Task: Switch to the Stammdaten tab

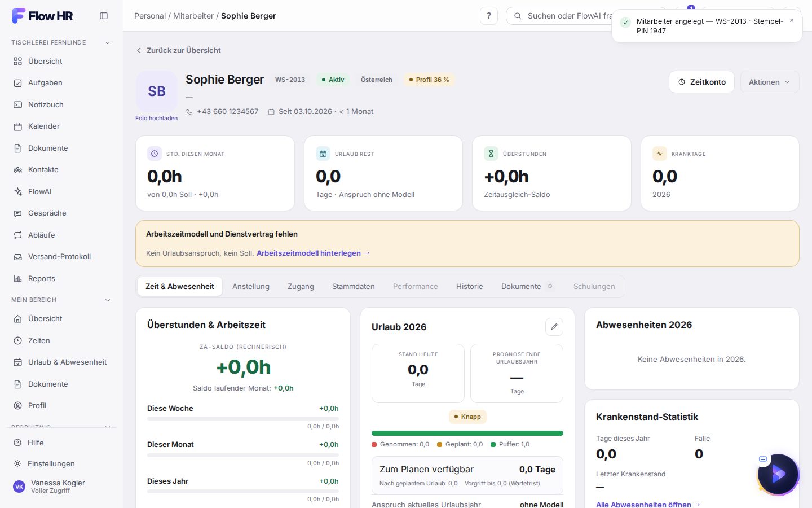Action: [354, 287]
